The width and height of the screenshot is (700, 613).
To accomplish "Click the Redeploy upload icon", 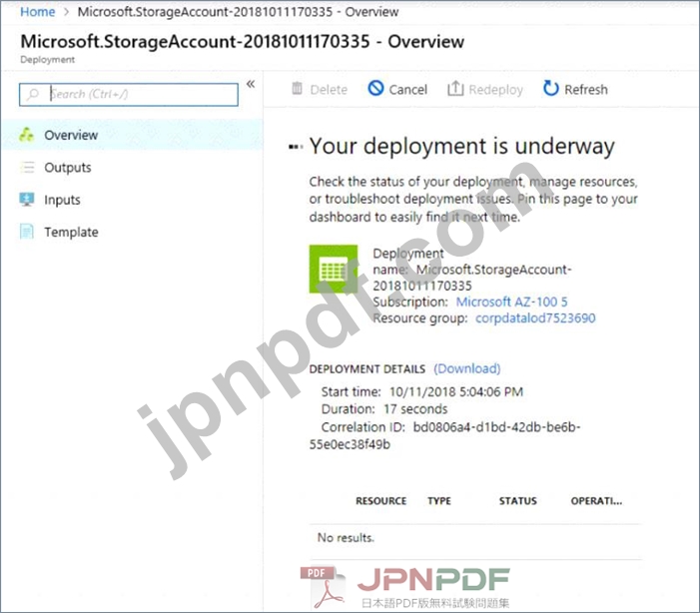I will coord(455,88).
